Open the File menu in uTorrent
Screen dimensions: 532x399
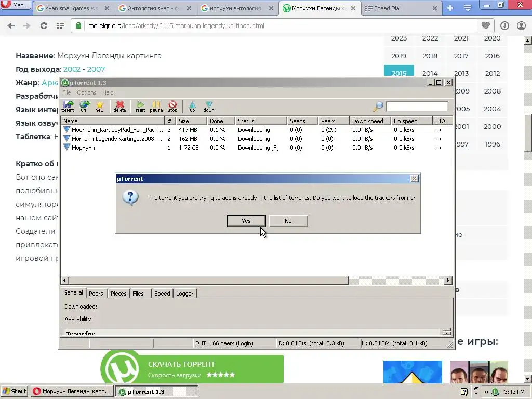point(66,92)
